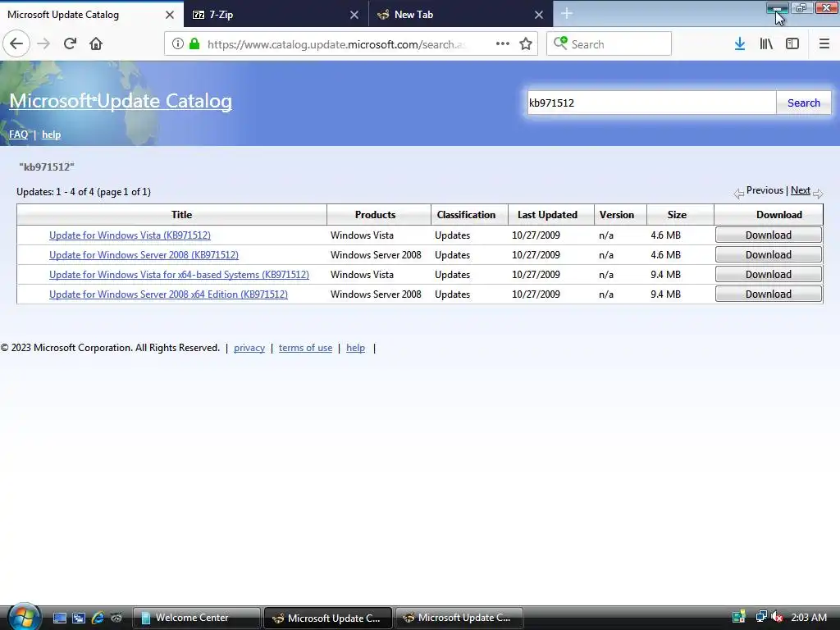Sort results by Title column header
This screenshot has height=630, width=840.
pyautogui.click(x=181, y=215)
